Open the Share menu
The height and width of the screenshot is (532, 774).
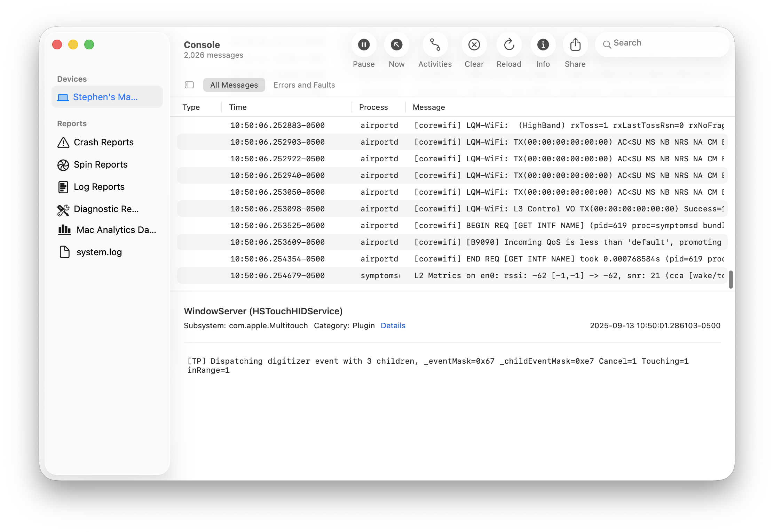click(575, 45)
